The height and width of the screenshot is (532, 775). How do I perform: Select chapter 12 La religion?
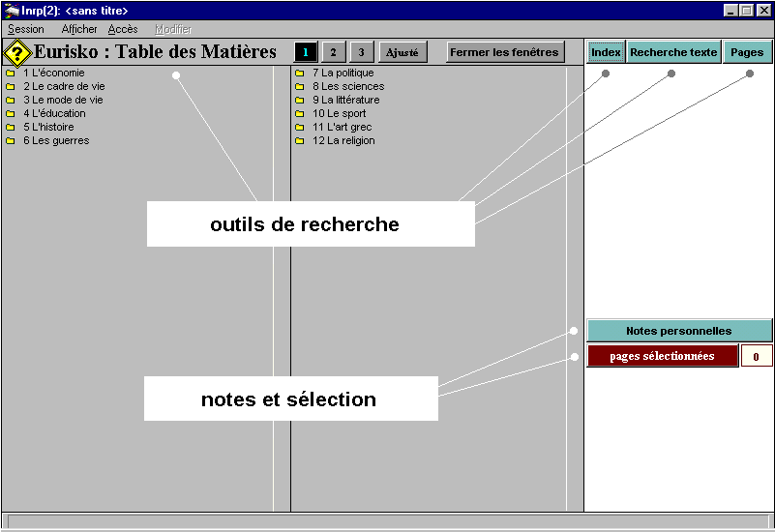(343, 141)
